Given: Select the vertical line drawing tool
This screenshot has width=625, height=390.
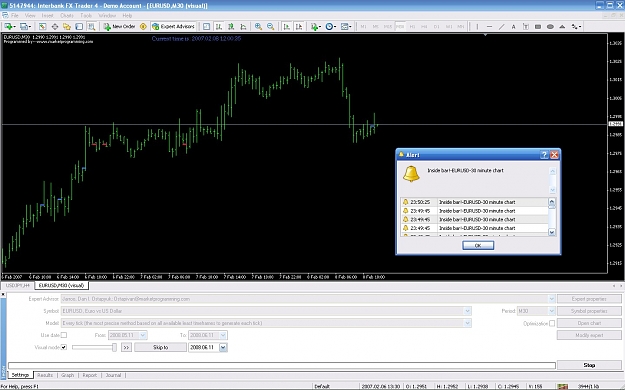Looking at the screenshot, I should click(x=477, y=27).
